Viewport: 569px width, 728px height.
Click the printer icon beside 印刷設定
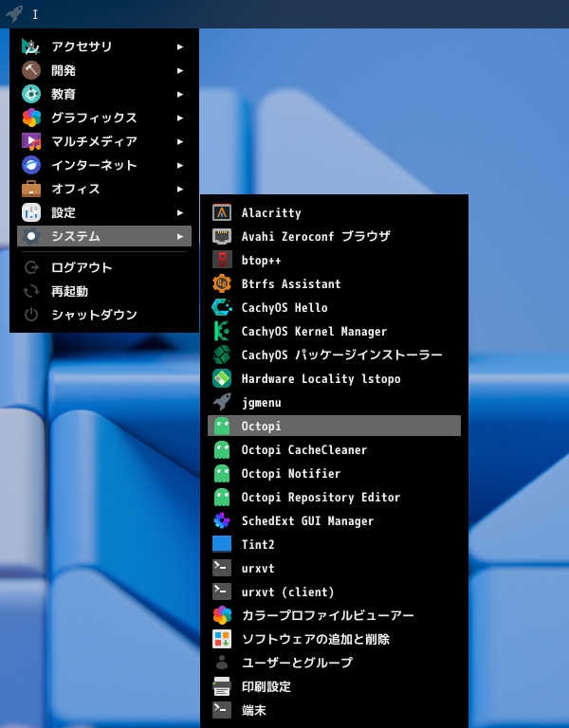(x=222, y=686)
